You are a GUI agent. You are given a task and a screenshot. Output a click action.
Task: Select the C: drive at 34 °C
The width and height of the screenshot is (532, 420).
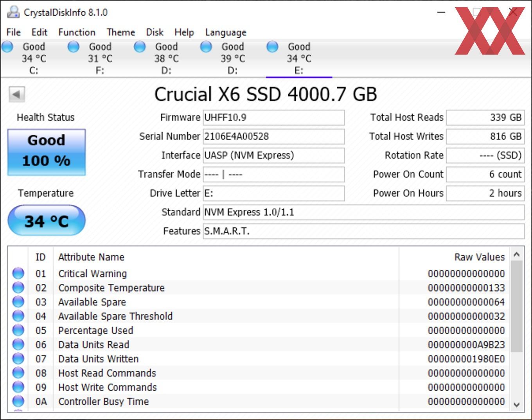[34, 58]
